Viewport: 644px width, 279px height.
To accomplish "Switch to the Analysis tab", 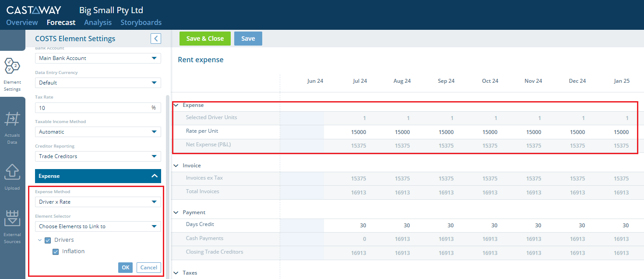I will [98, 22].
